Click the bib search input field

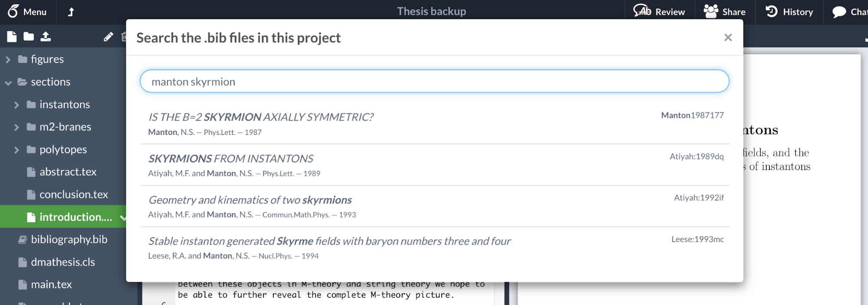(434, 81)
